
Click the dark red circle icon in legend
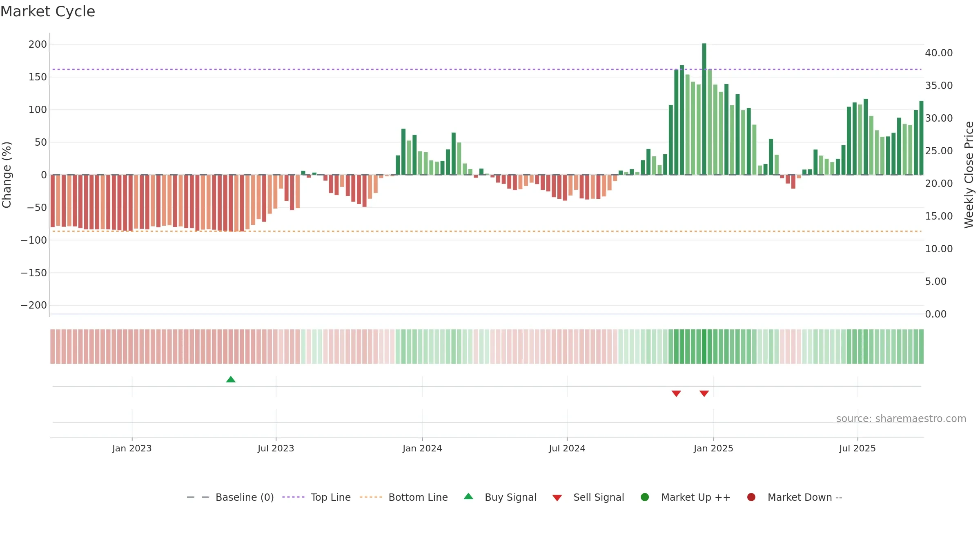tap(751, 497)
